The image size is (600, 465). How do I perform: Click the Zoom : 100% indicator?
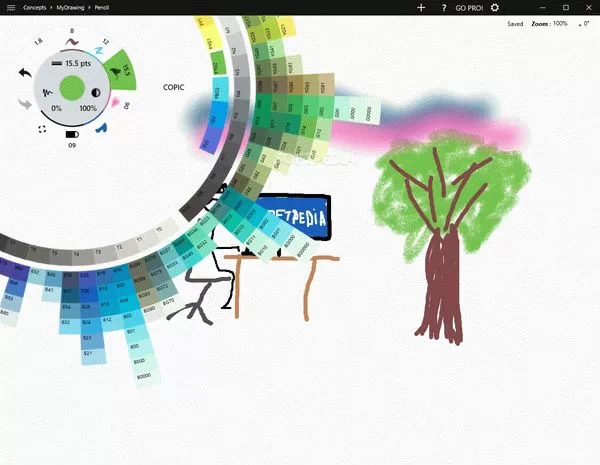pyautogui.click(x=549, y=24)
